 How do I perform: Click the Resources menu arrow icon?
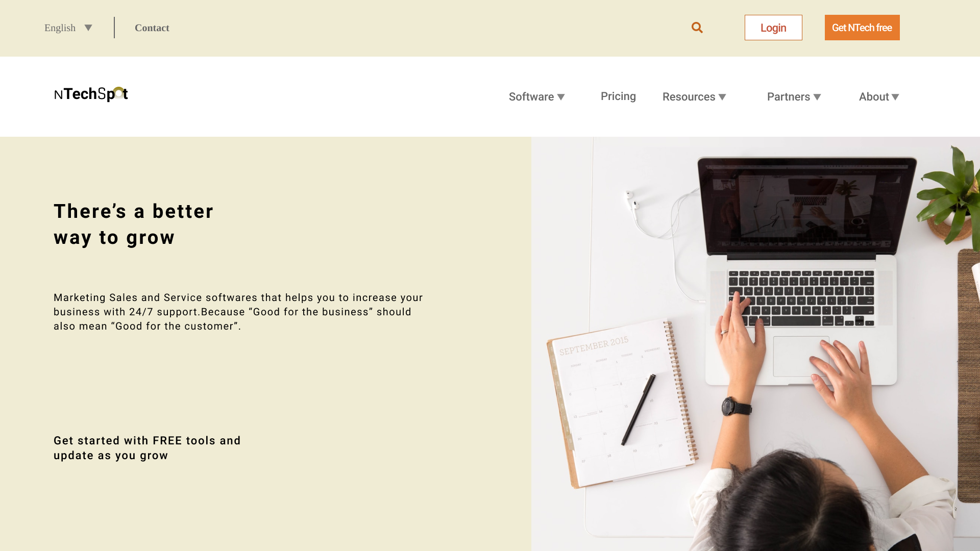[722, 97]
